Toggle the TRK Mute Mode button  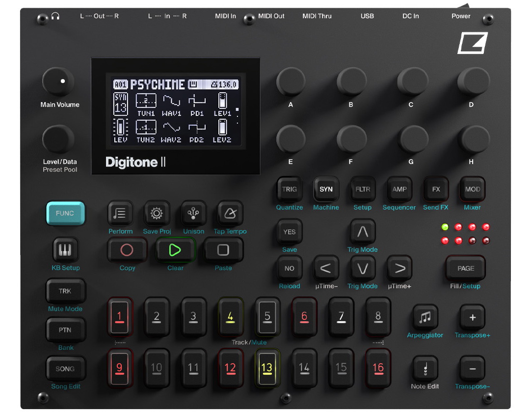[65, 291]
